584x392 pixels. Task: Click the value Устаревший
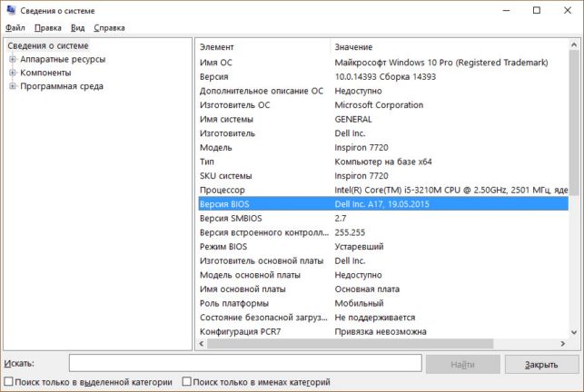pyautogui.click(x=359, y=247)
